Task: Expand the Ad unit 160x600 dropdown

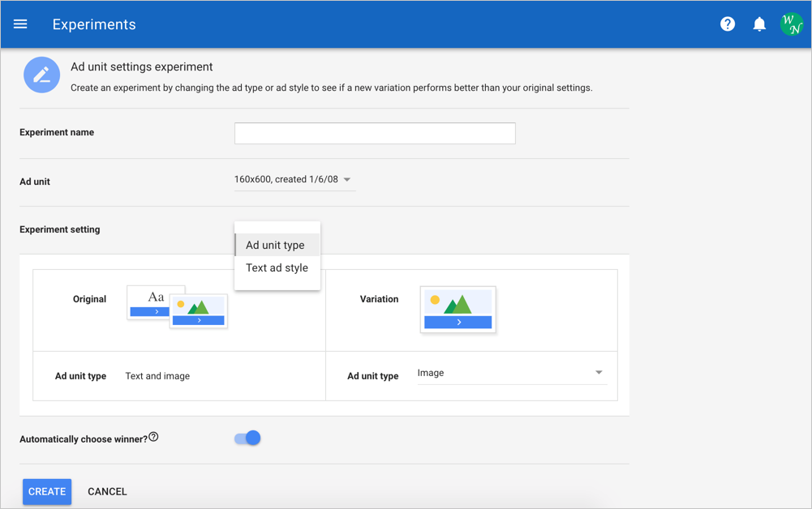Action: (293, 180)
